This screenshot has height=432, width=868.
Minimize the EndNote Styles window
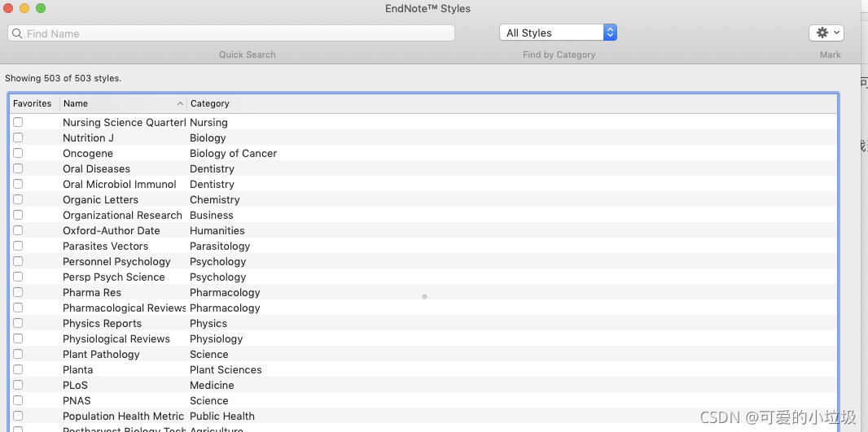point(24,8)
